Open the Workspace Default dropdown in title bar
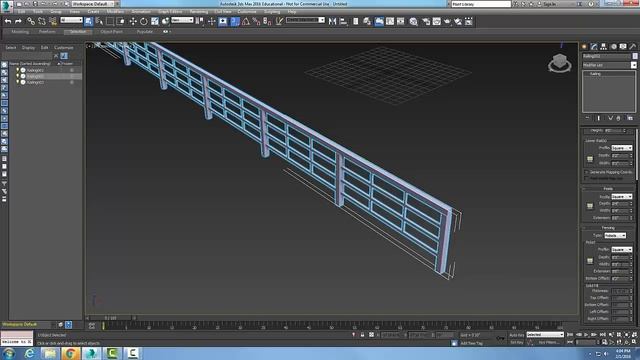640x360 pixels. point(93,4)
